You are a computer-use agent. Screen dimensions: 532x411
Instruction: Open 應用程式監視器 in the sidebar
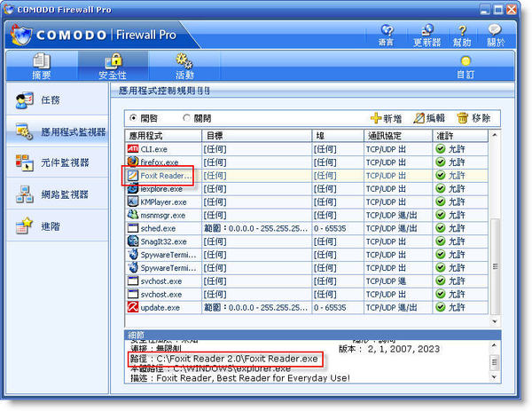57,131
